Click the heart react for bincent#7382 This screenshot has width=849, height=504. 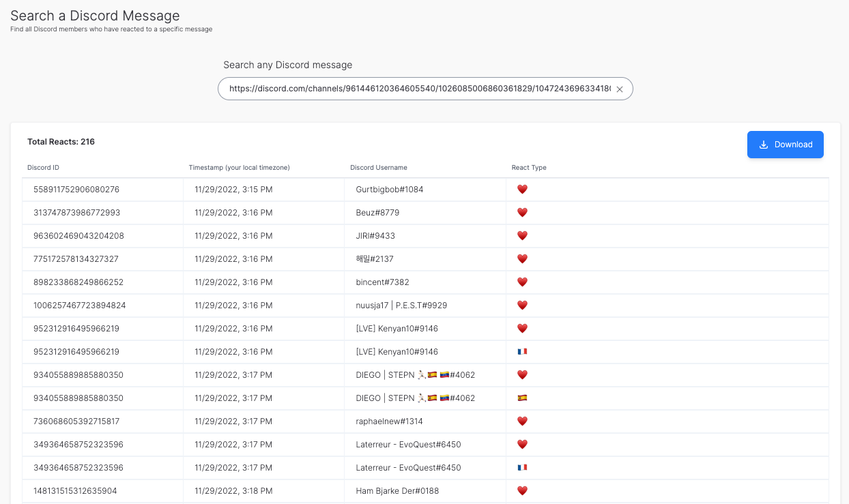coord(522,282)
